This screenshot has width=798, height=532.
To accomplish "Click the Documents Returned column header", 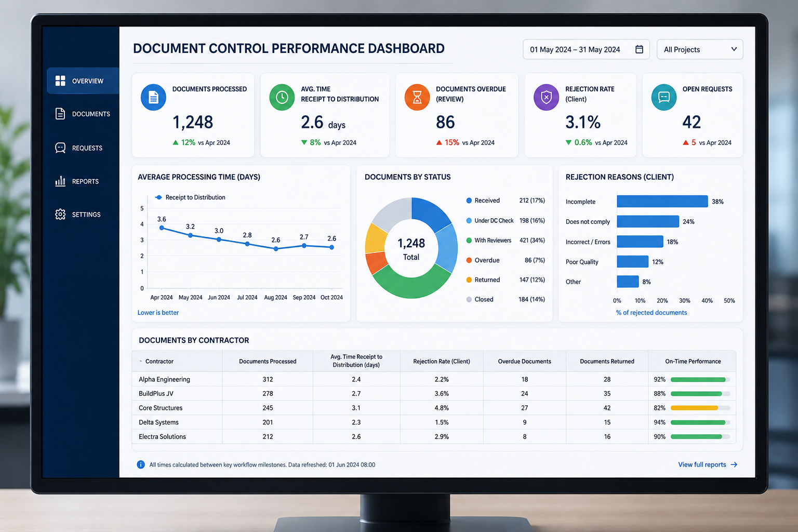I will 607,361.
